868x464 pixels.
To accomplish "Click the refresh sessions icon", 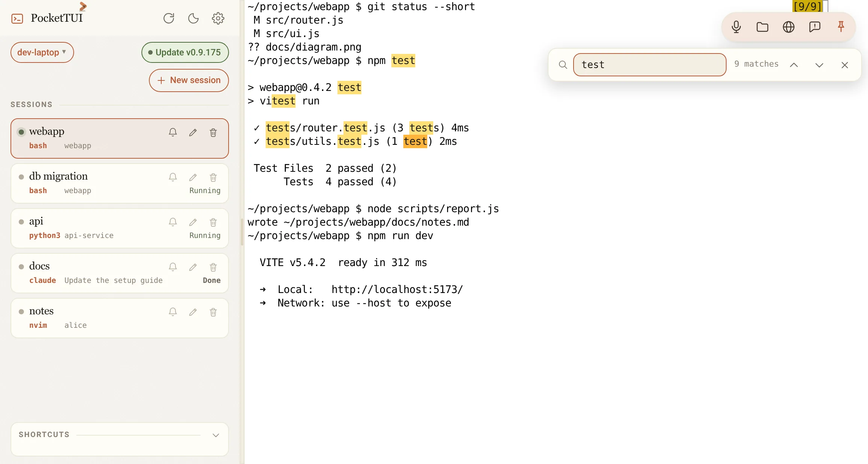I will pyautogui.click(x=169, y=18).
